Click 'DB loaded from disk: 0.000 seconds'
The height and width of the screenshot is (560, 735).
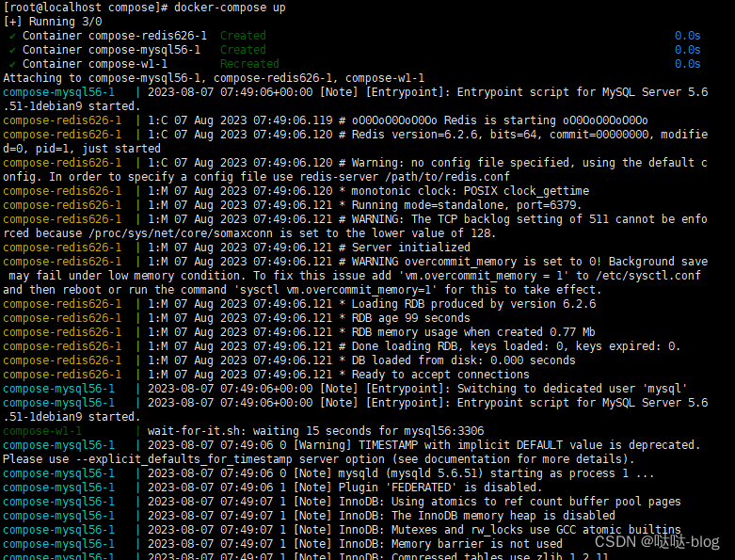click(464, 360)
